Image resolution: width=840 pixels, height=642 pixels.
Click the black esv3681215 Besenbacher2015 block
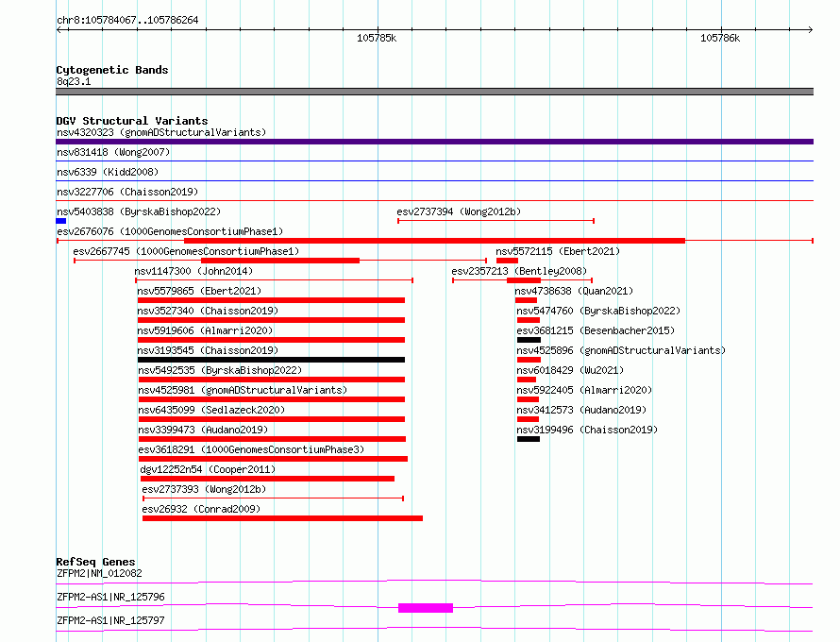click(x=529, y=340)
